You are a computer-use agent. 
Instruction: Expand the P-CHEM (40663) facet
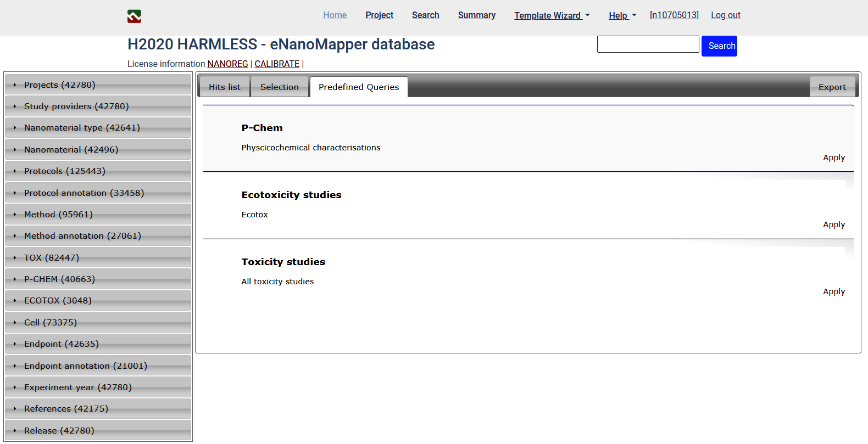point(98,279)
